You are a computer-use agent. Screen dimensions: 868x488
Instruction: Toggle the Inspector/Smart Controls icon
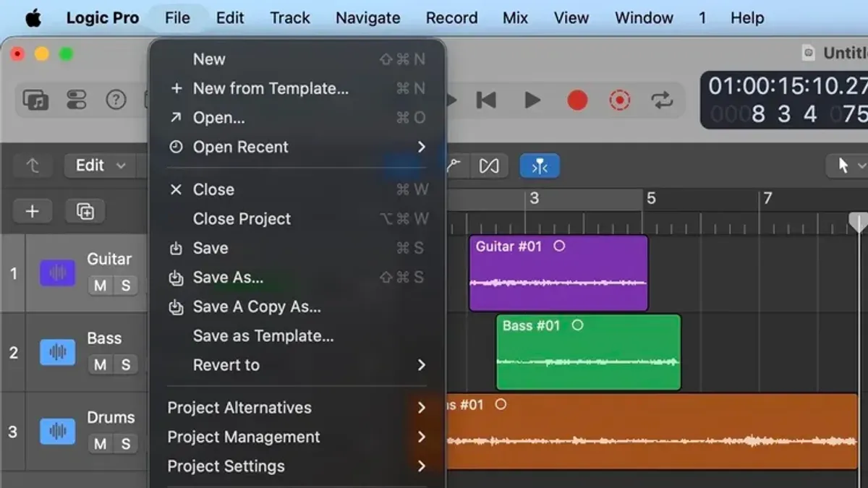[76, 100]
